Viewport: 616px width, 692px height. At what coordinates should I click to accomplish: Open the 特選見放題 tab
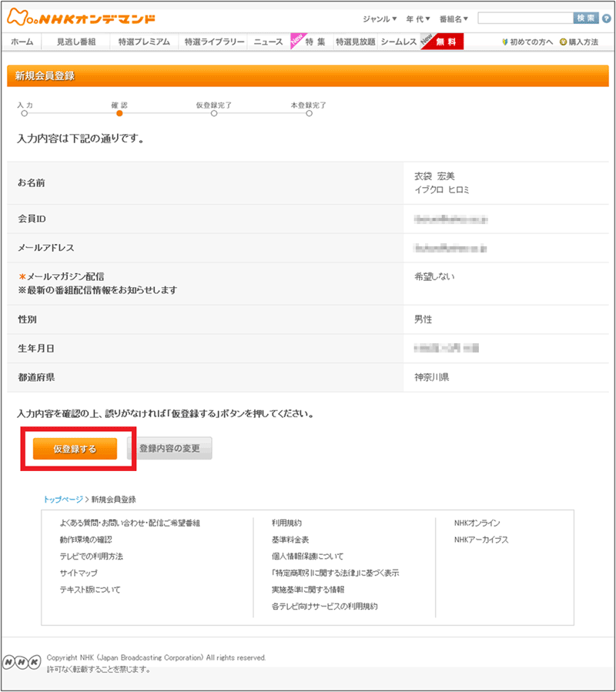point(356,42)
